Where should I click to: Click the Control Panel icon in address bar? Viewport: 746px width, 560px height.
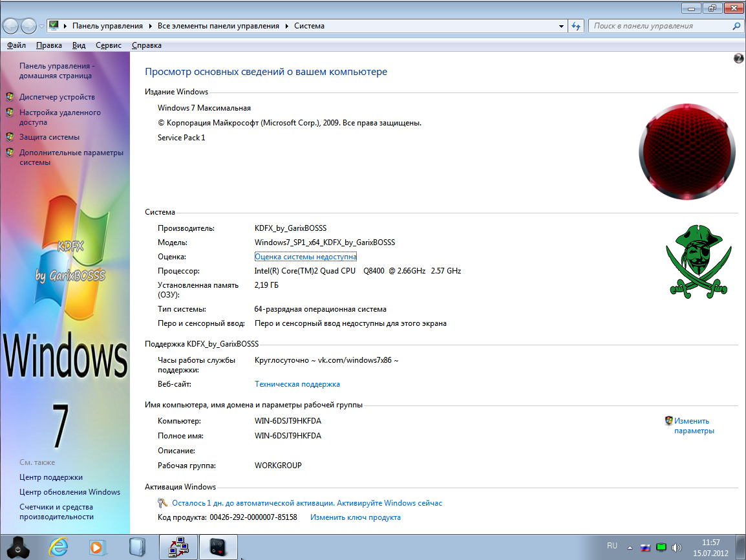click(x=54, y=26)
